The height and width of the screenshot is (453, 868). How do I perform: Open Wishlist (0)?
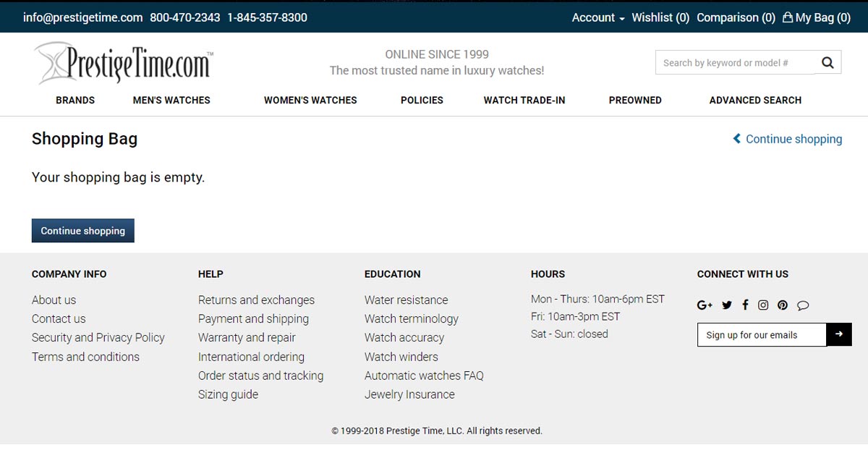point(660,17)
